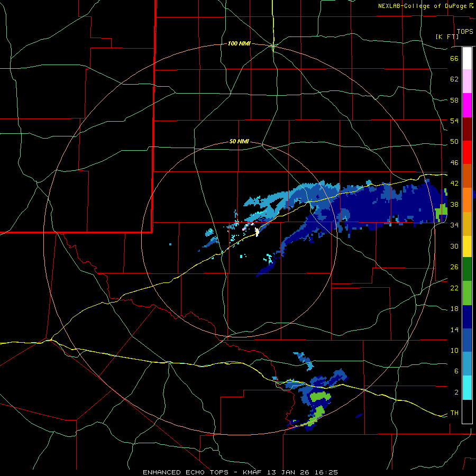Click the 2 legend scale value

(456, 392)
